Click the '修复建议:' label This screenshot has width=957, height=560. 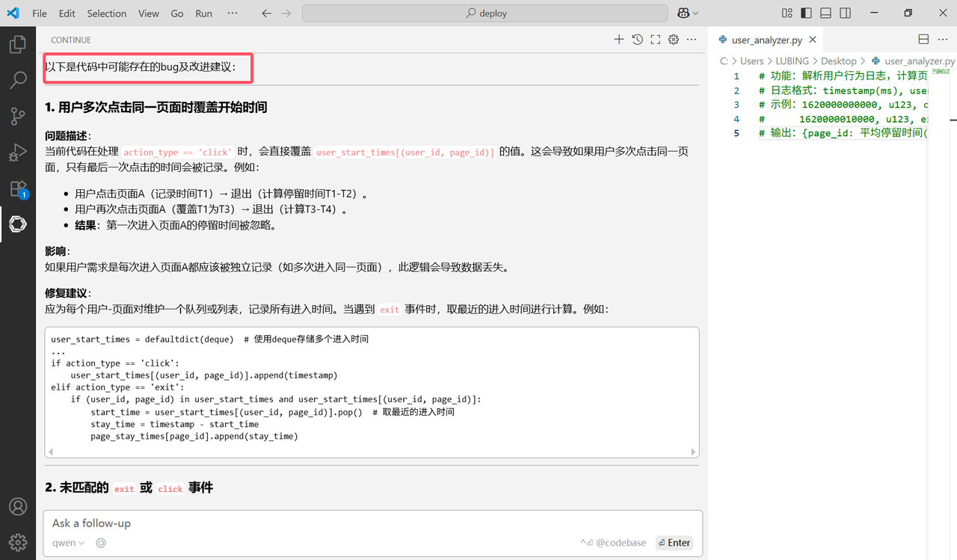click(68, 293)
